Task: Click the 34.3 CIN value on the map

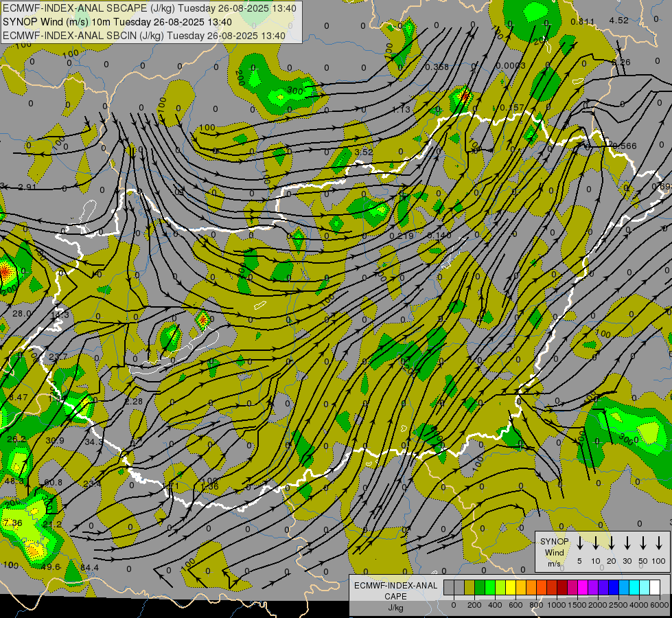Action: [93, 442]
